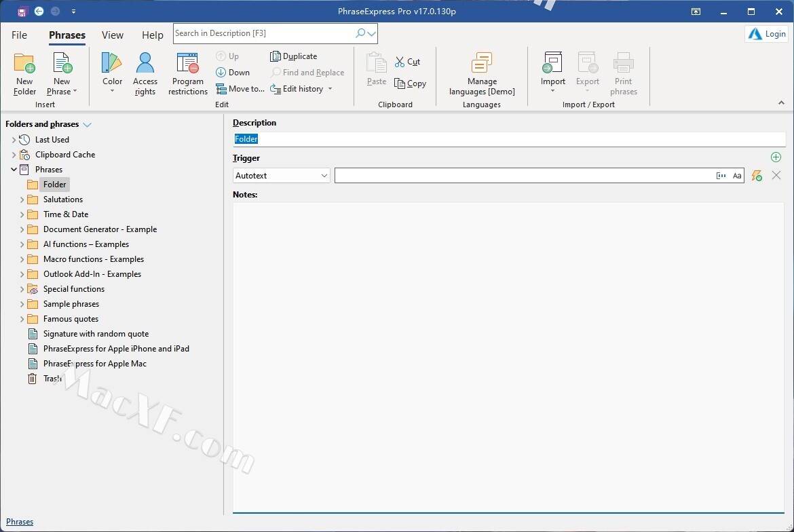Collapse the ribbon with the arrow

781,102
